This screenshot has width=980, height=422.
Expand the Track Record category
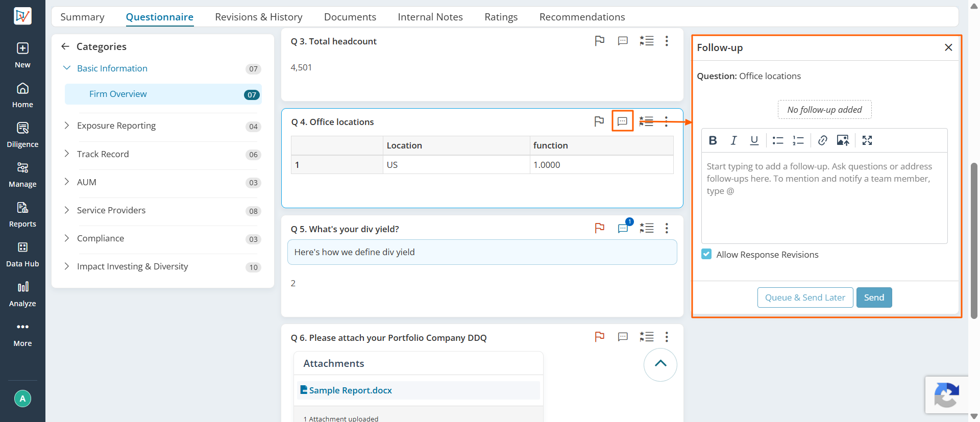66,154
